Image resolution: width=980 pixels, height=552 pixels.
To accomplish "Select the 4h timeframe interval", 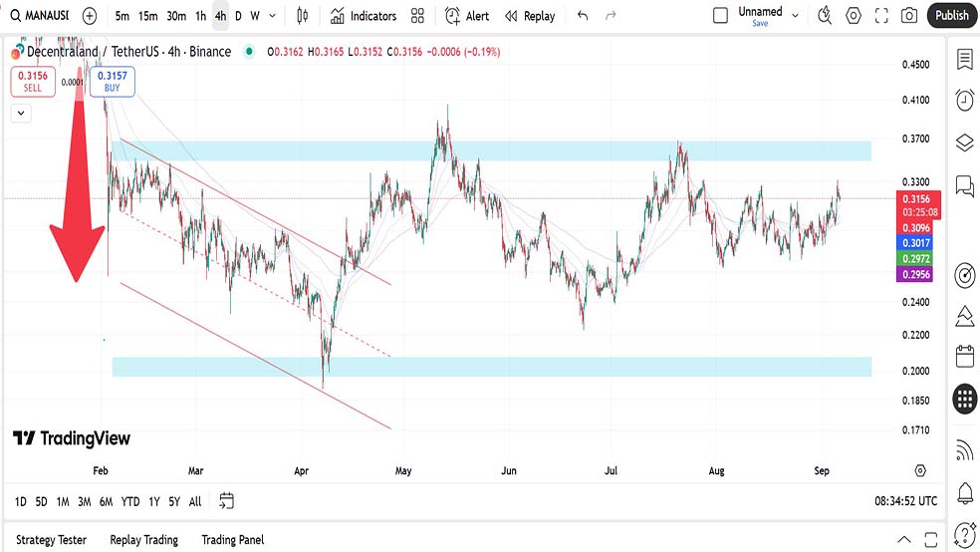I will (220, 16).
